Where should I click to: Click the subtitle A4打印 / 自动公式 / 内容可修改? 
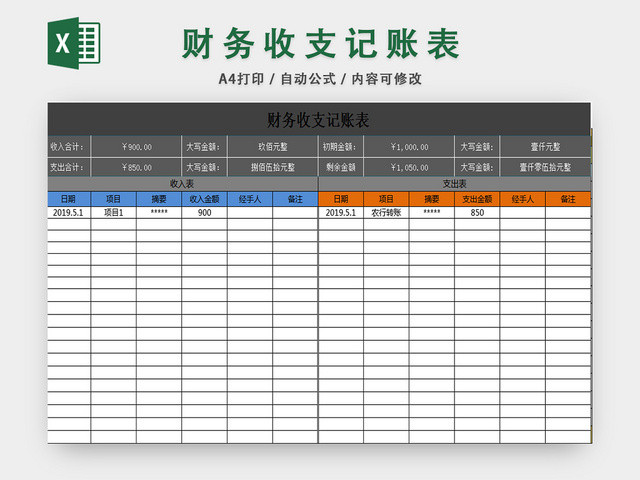pyautogui.click(x=320, y=79)
